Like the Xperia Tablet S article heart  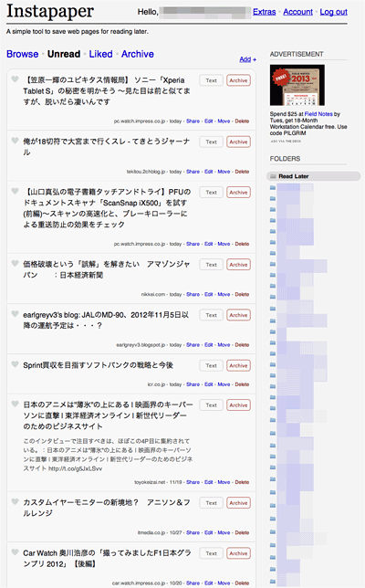point(15,79)
